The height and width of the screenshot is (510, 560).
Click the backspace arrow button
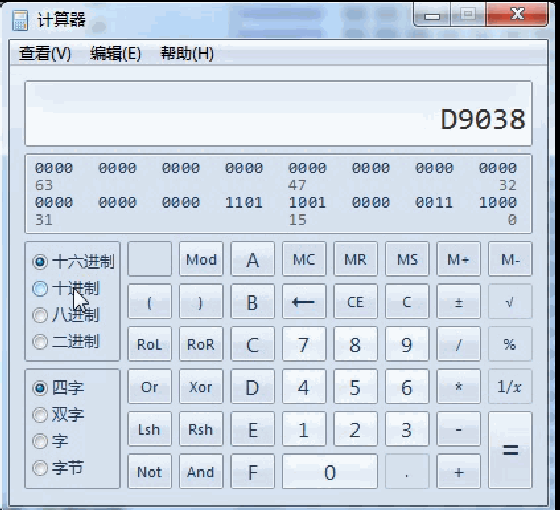click(x=304, y=301)
